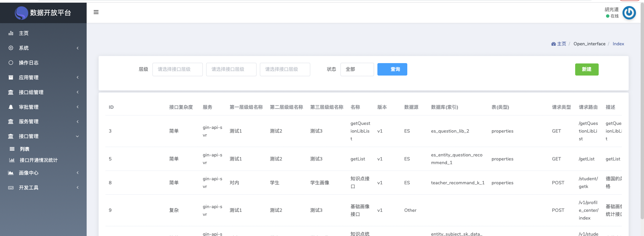Click Open_interface in the breadcrumb
Viewport: 644px width, 236px height.
pos(589,44)
